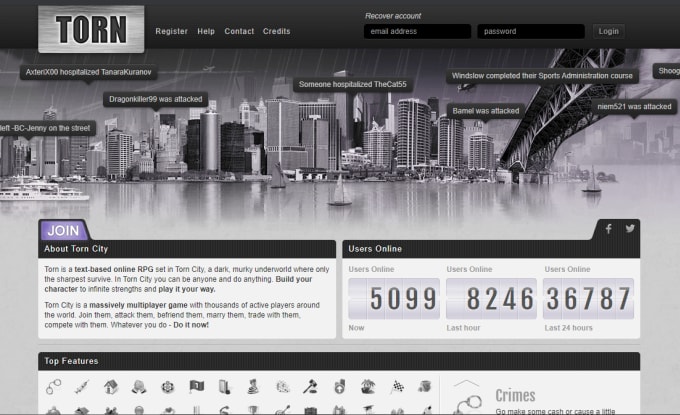Click 'AxteriX00 hospitalized TanaraKuranov' feed bubble

88,72
